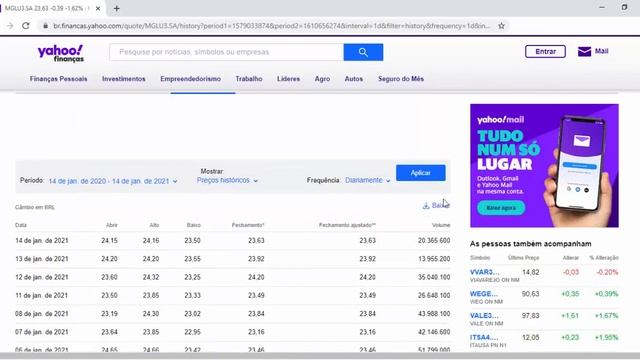Screen dimensions: 640x360
Task: Reload the page with refresh icon
Action: (26, 26)
